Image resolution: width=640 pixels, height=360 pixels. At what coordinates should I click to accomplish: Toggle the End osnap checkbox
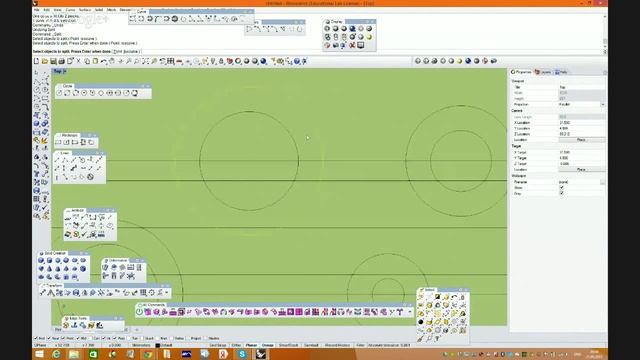point(36,338)
